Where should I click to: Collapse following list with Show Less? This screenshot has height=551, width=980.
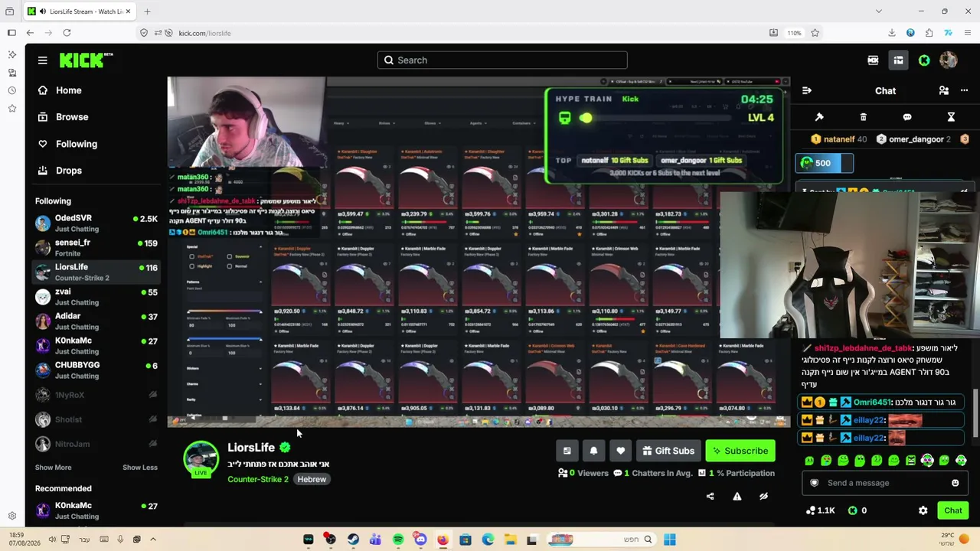[140, 468]
